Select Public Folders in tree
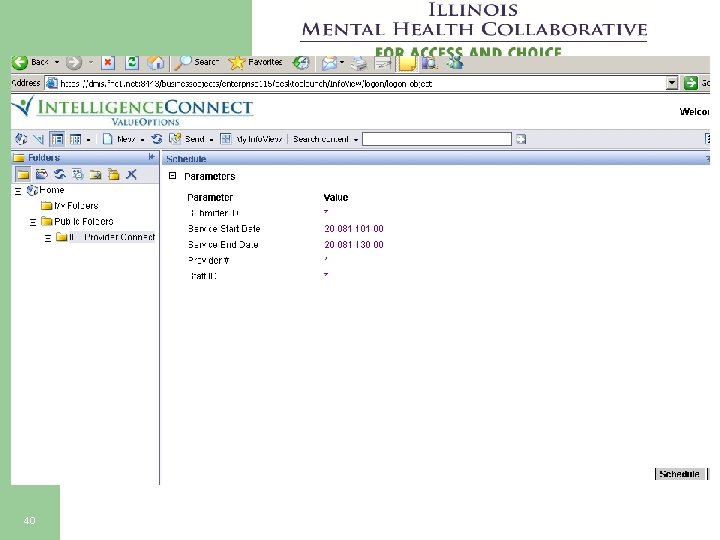The image size is (720, 540). tap(84, 221)
